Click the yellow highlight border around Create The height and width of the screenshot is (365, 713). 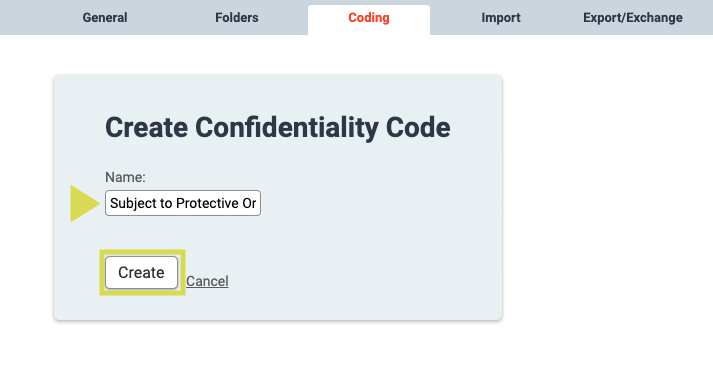click(142, 252)
